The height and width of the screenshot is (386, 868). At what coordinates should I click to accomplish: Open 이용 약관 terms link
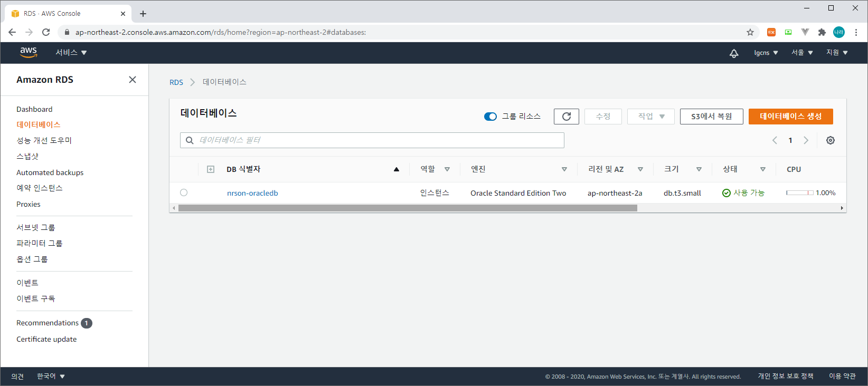(x=842, y=377)
